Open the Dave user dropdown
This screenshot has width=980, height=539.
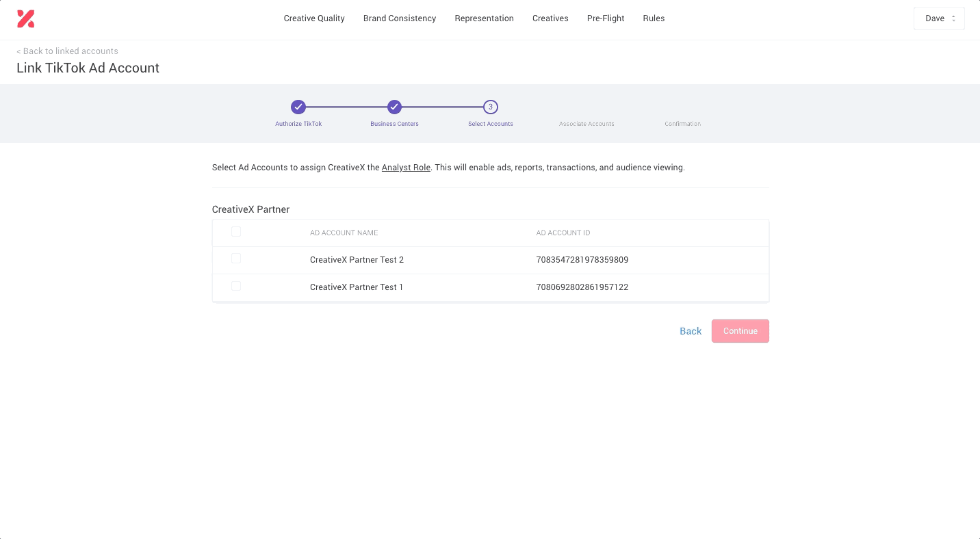pos(939,18)
